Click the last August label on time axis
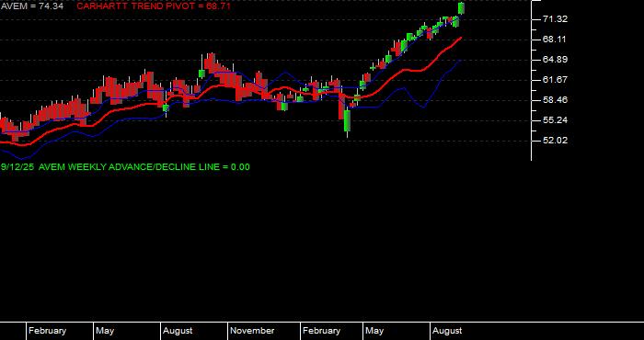The image size is (644, 340). tap(447, 331)
